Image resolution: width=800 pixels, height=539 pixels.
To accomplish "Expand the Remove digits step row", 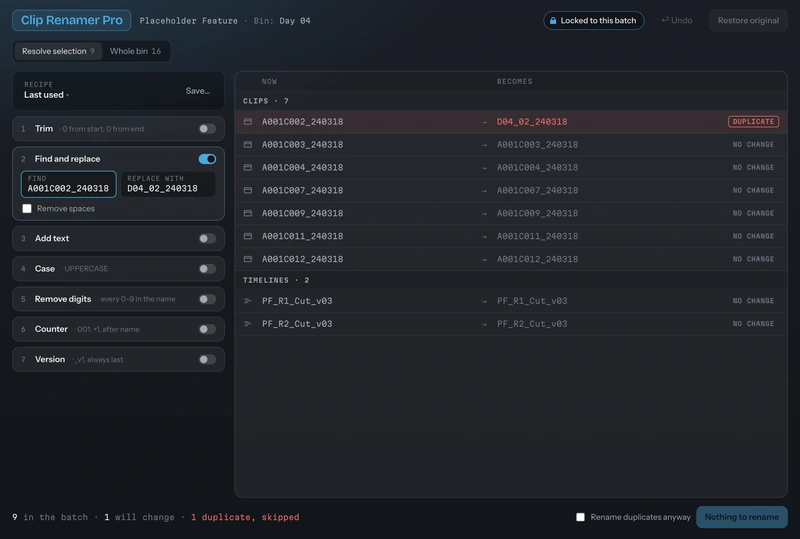I will (x=118, y=299).
